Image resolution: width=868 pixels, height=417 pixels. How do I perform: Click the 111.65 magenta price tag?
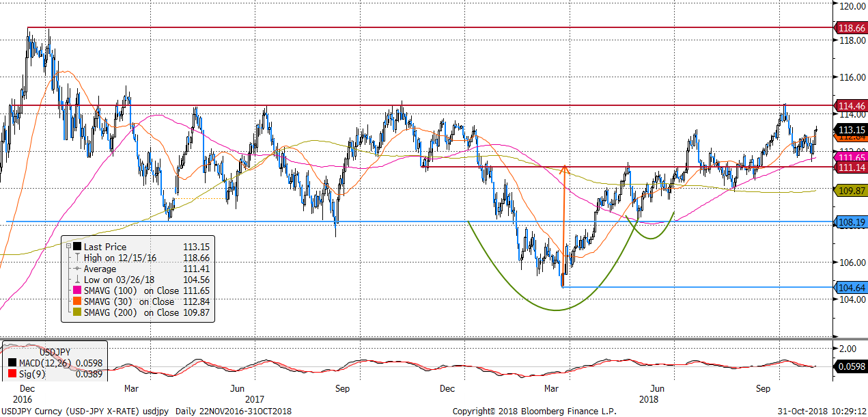pos(851,157)
